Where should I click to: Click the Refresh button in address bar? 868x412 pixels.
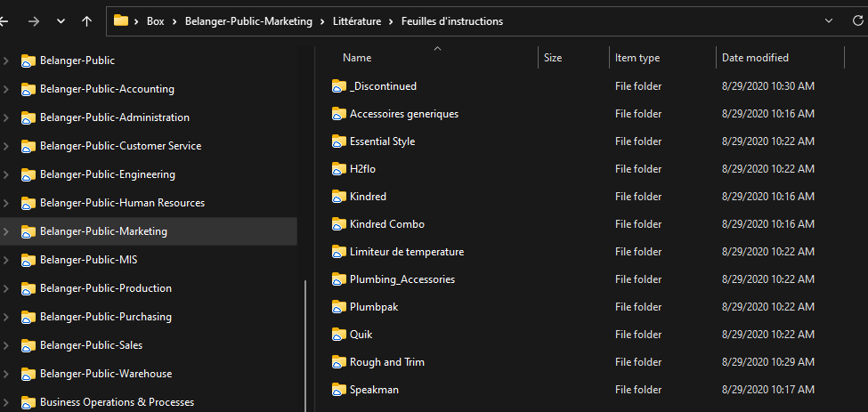(858, 21)
